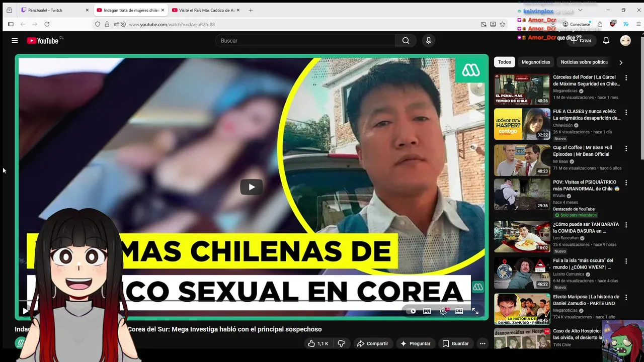Show more filter chips with right arrow

(621, 62)
